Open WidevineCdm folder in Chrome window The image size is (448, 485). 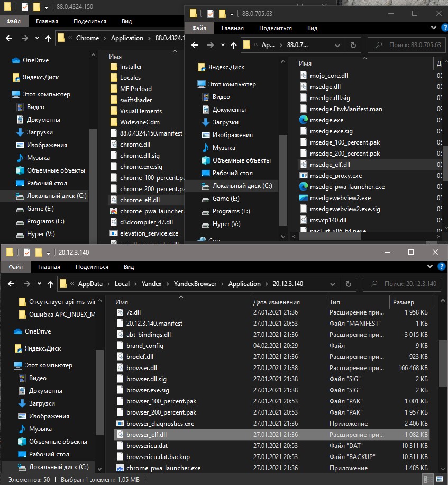pos(135,122)
